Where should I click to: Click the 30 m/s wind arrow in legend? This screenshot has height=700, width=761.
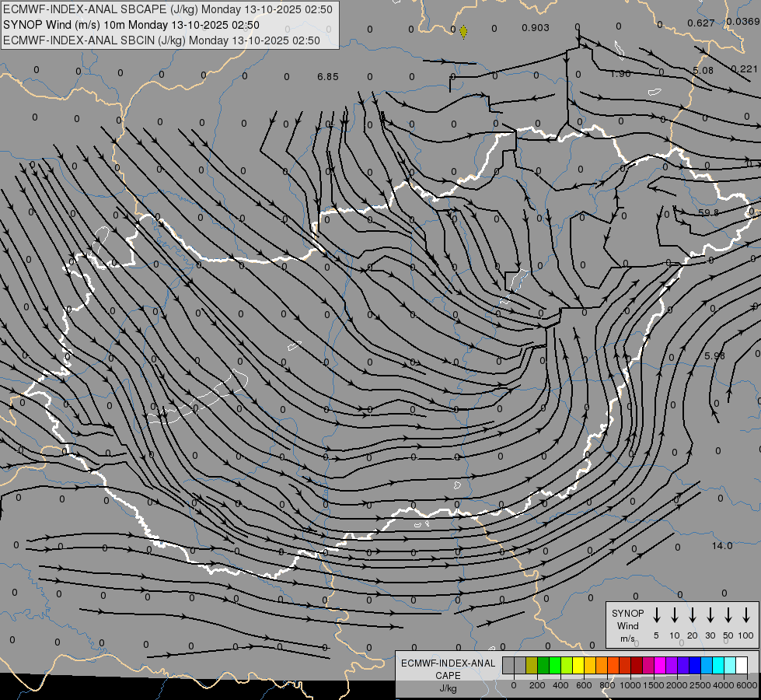pos(710,615)
